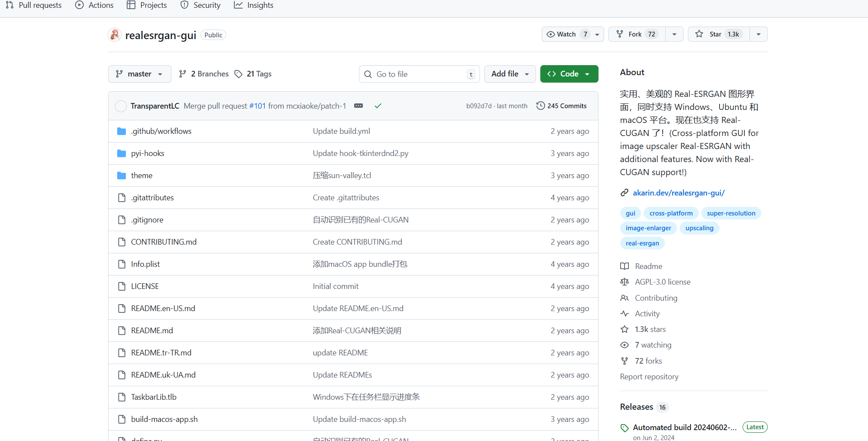Viewport: 868px width, 441px height.
Task: Click the cross-platform topic tag
Action: 671,213
